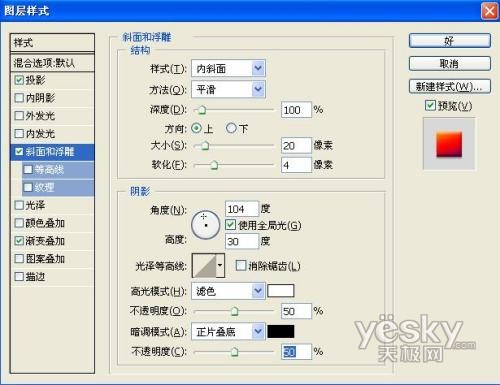This screenshot has width=500, height=385.
Task: Click the red gradient preview thumbnail
Action: tap(449, 144)
